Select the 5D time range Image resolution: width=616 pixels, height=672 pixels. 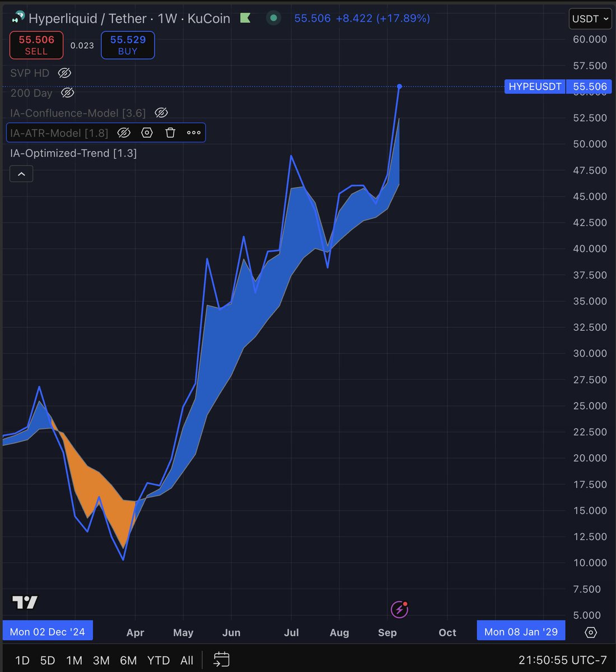click(x=48, y=660)
